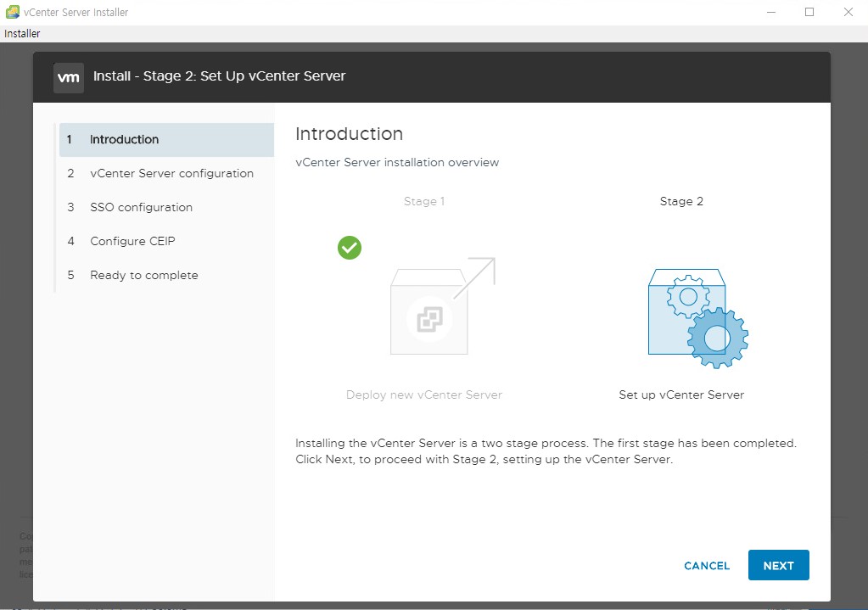The width and height of the screenshot is (868, 610).
Task: Click the Stage 2 label
Action: (x=681, y=201)
